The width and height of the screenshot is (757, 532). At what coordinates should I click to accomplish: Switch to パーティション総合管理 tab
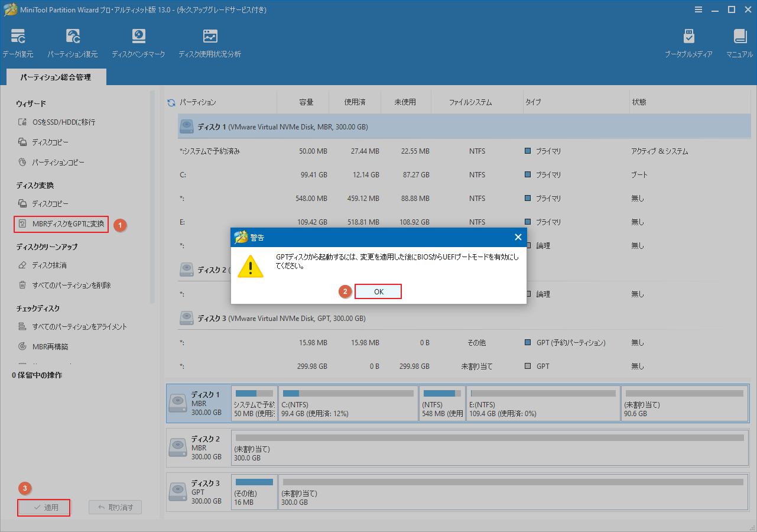click(x=56, y=76)
